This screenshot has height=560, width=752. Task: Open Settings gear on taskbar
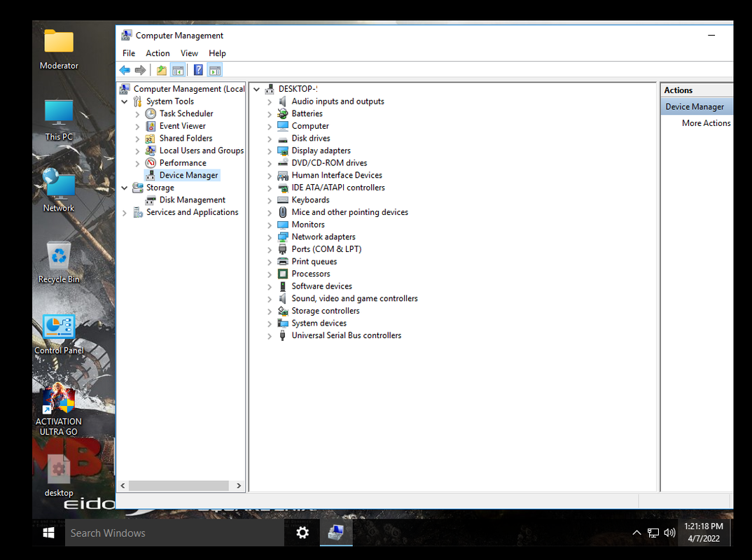click(302, 533)
